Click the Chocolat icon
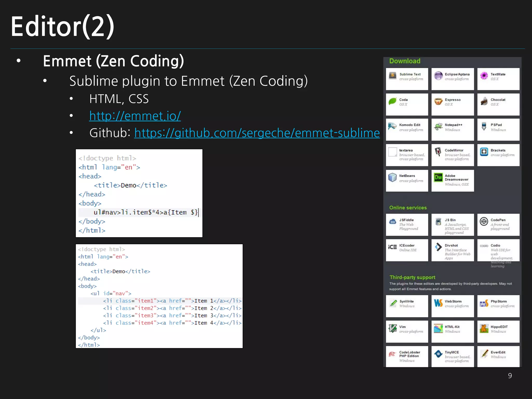The image size is (532, 399). pyautogui.click(x=484, y=101)
